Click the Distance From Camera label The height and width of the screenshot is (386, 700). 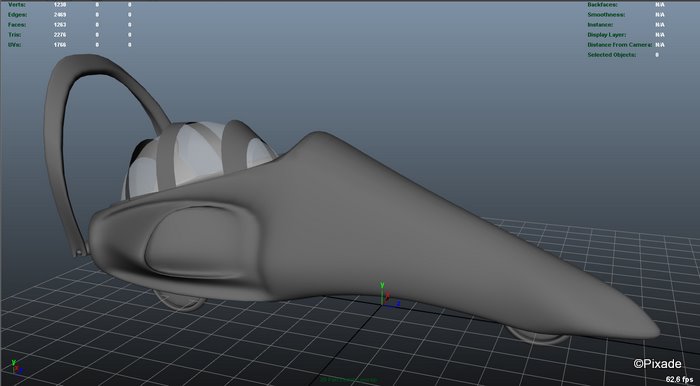(620, 45)
